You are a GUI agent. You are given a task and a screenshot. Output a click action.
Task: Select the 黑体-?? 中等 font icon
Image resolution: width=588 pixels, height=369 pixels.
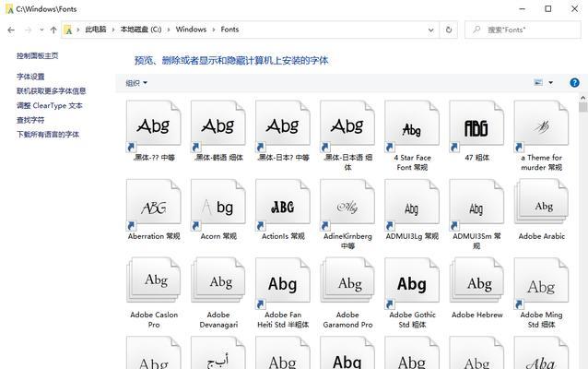pyautogui.click(x=154, y=126)
